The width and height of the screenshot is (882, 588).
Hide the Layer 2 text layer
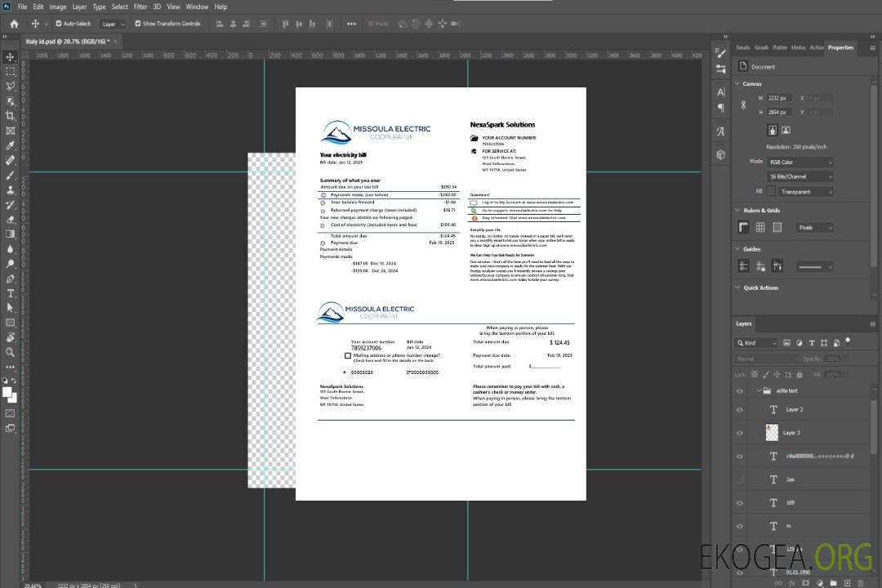(740, 410)
